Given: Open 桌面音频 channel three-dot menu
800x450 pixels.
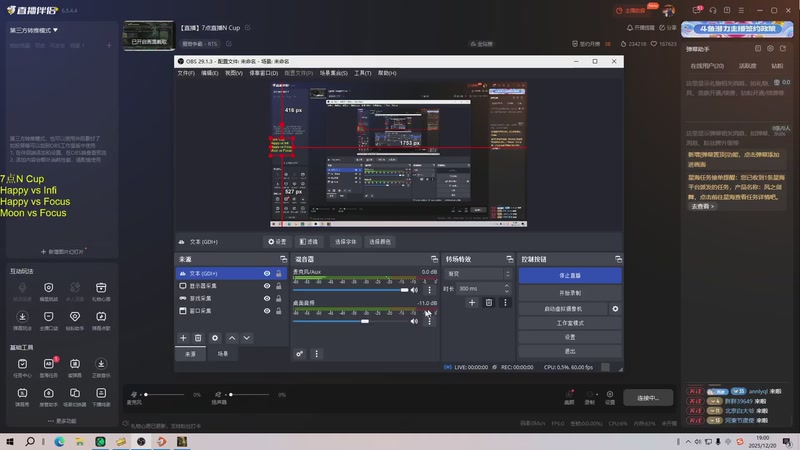Looking at the screenshot, I should (x=430, y=321).
